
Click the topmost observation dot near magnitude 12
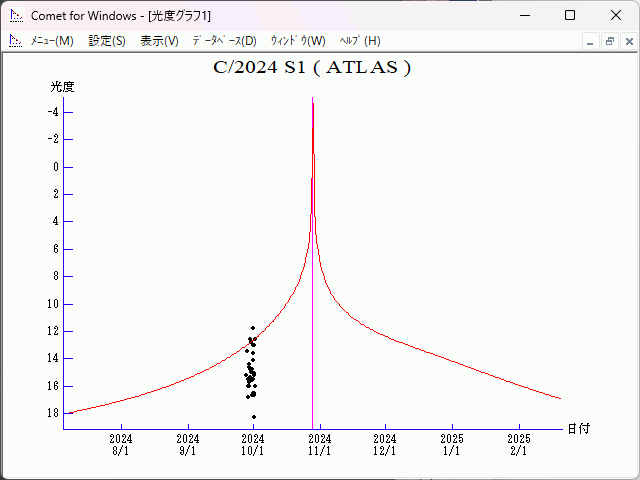point(253,328)
